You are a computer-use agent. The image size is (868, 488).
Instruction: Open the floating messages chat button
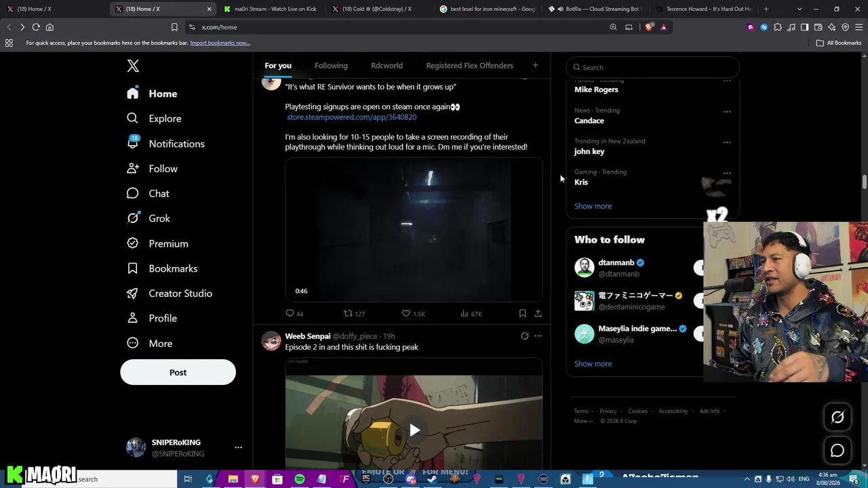click(x=837, y=451)
